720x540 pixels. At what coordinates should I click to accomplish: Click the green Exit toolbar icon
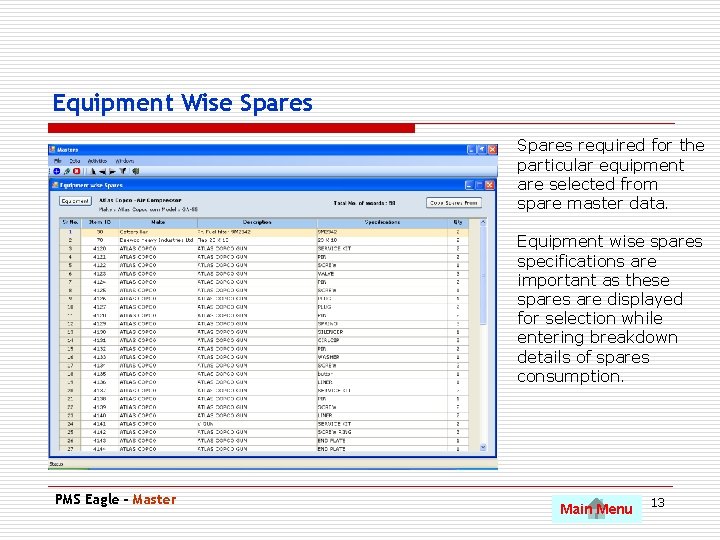(135, 171)
